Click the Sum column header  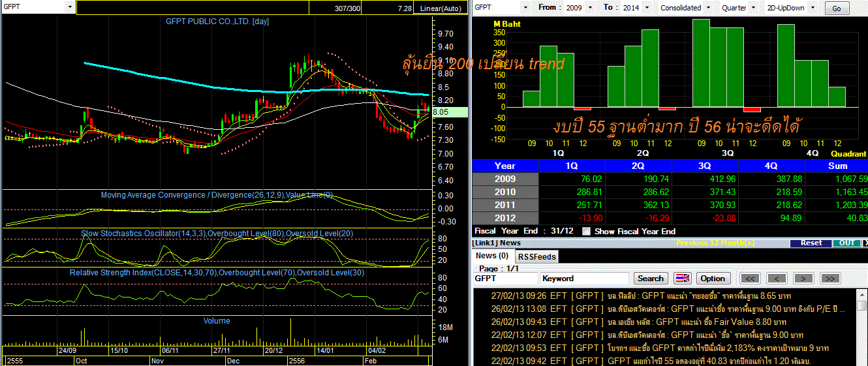(x=837, y=166)
